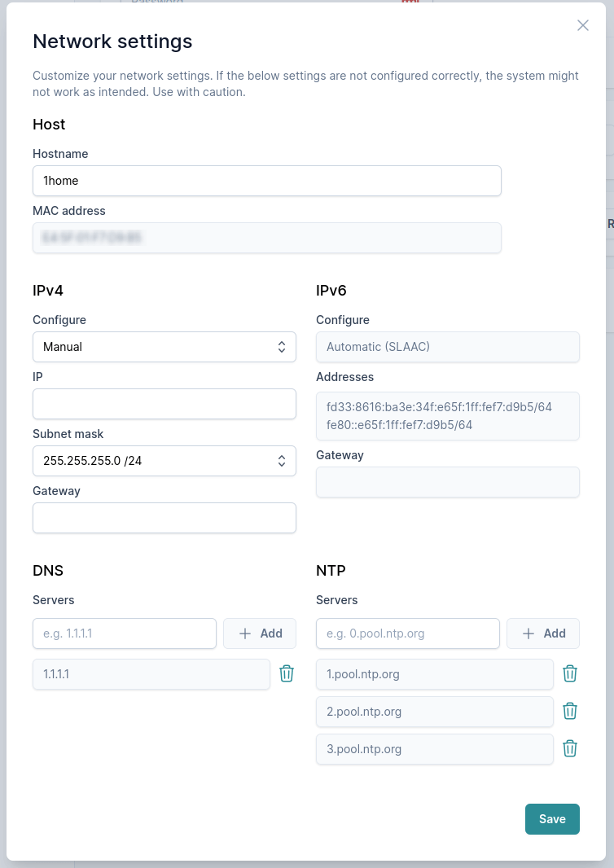This screenshot has width=614, height=868.
Task: Add the DNS server with Add button
Action: click(260, 633)
